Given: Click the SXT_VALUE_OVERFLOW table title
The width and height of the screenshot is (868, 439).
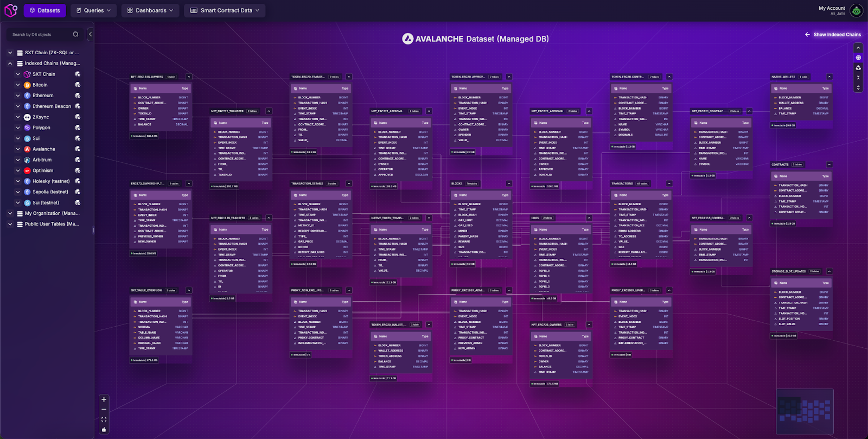Looking at the screenshot, I should 146,290.
